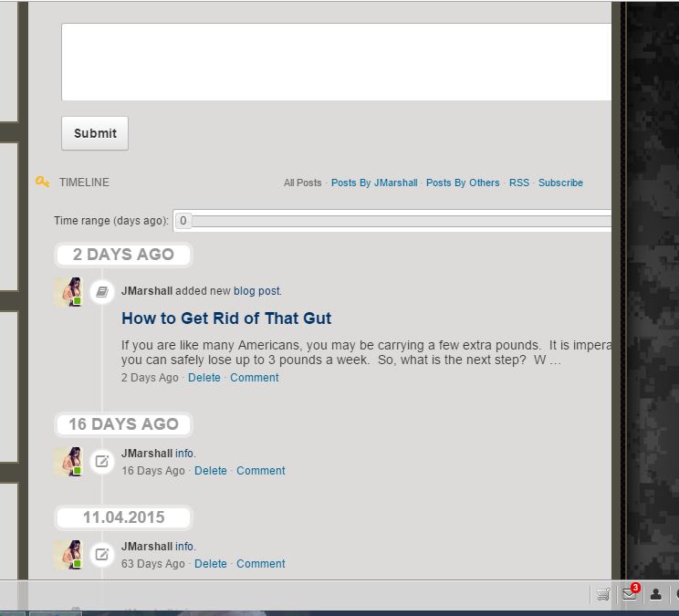The width and height of the screenshot is (679, 616).
Task: Delete the 2 Days Ago blog post entry
Action: [204, 378]
